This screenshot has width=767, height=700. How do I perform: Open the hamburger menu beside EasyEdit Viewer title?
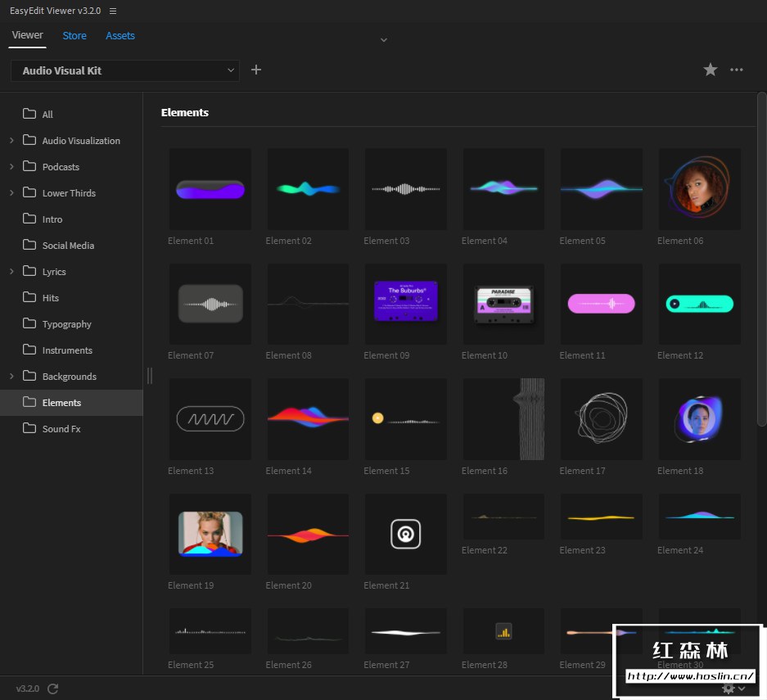(x=112, y=11)
